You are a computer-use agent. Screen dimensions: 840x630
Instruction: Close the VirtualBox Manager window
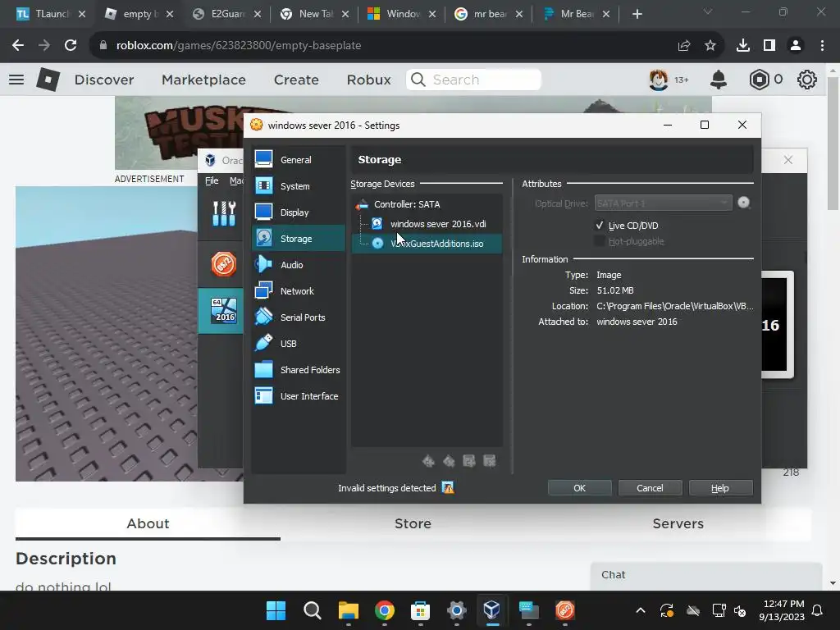787,160
